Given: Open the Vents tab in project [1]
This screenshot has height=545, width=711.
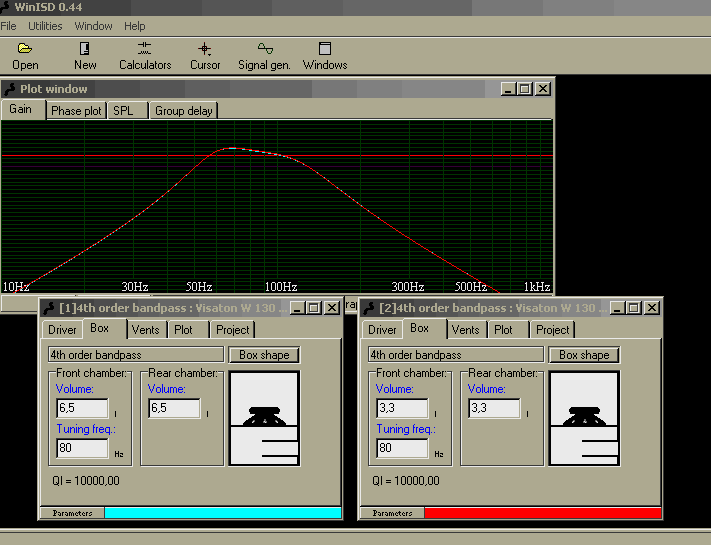Looking at the screenshot, I should point(146,330).
